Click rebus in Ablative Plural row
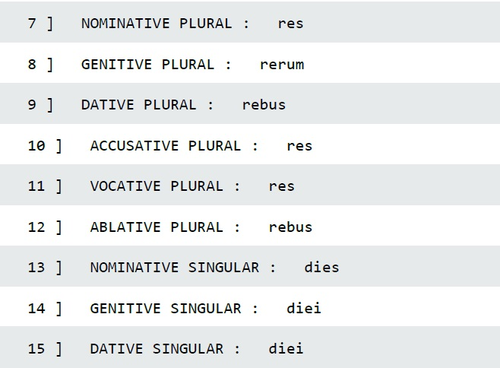Screen dimensions: 500x368 click(290, 227)
